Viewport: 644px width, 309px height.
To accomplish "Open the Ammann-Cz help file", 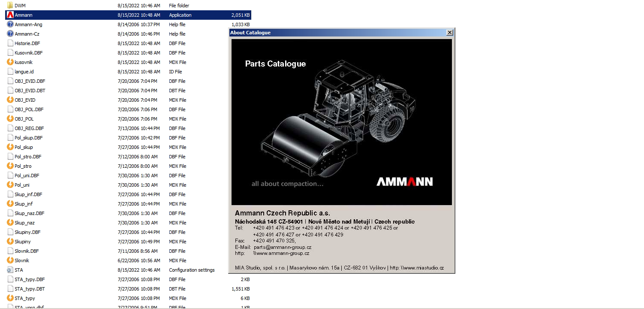I will [26, 34].
